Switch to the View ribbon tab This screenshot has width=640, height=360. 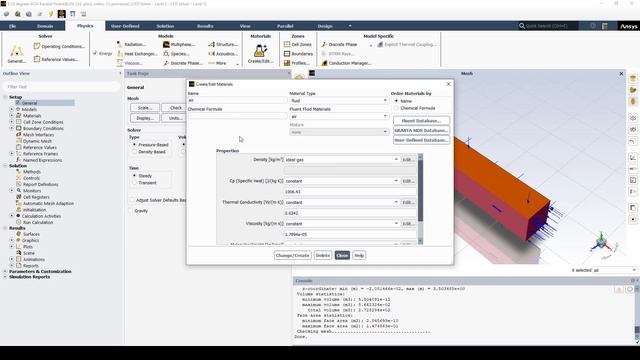pyautogui.click(x=245, y=26)
